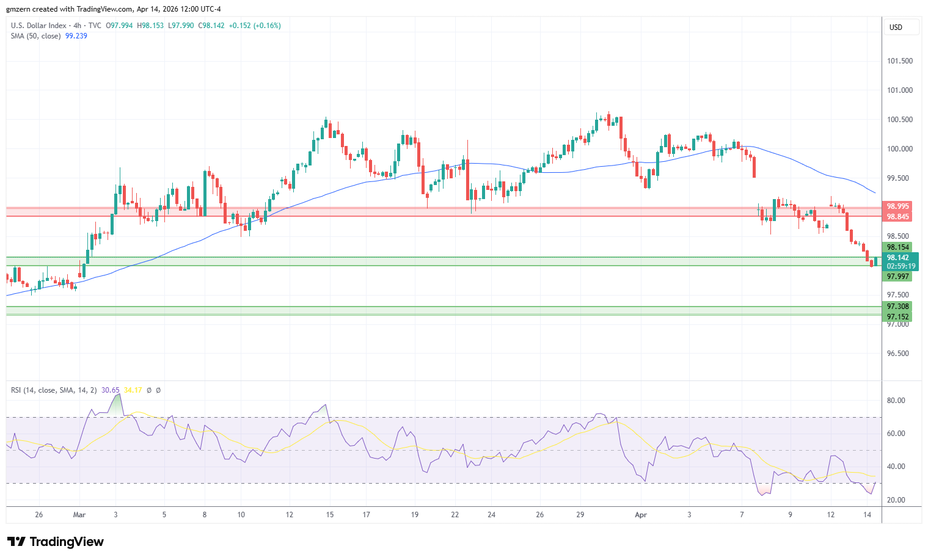928x560 pixels.
Task: Click the 22 date label on time axis
Action: [455, 515]
